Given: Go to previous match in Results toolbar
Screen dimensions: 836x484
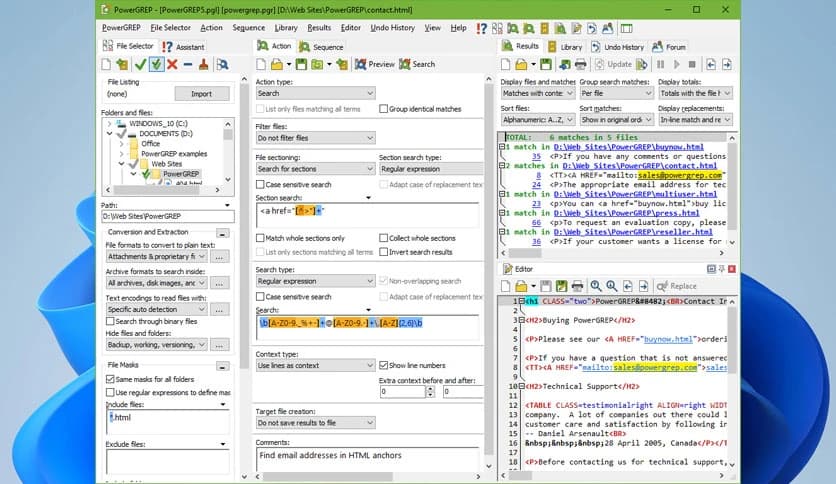Looking at the screenshot, I should [711, 64].
